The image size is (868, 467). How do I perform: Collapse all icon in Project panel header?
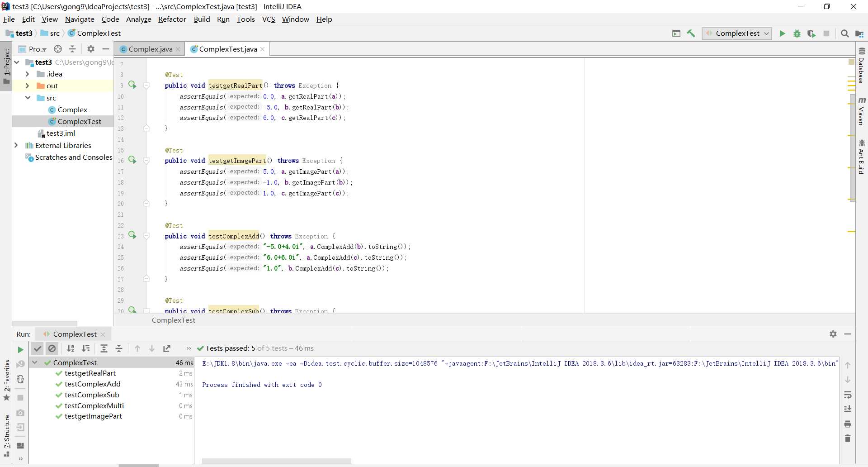pos(72,49)
